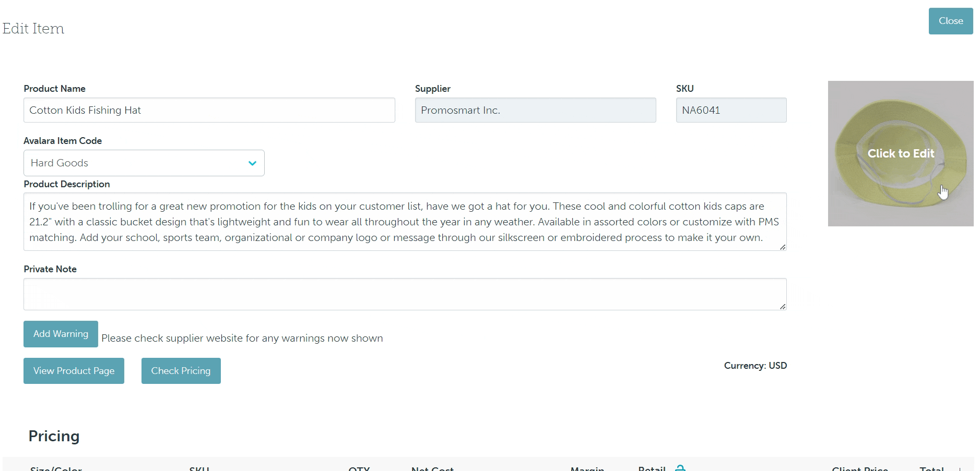Click the Margin column header

click(x=587, y=468)
